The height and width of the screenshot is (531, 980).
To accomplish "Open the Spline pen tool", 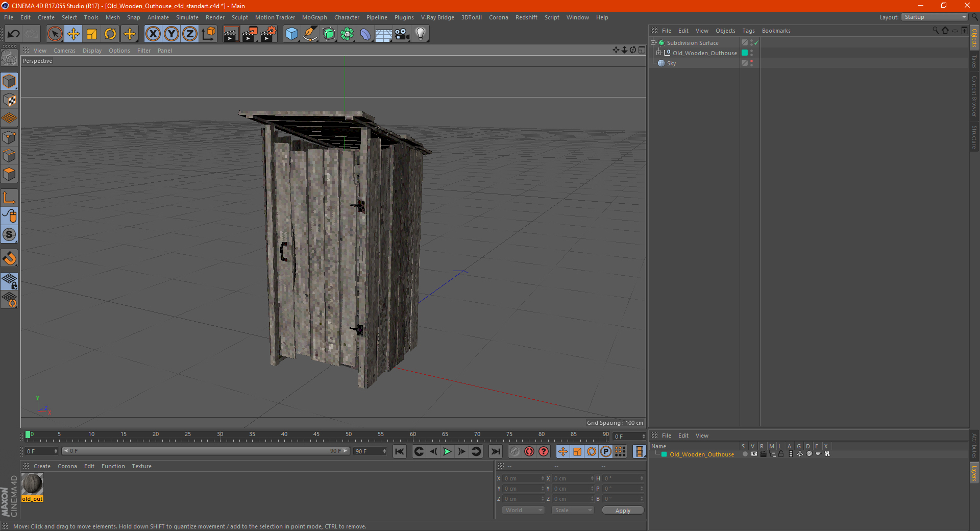I will (x=310, y=34).
